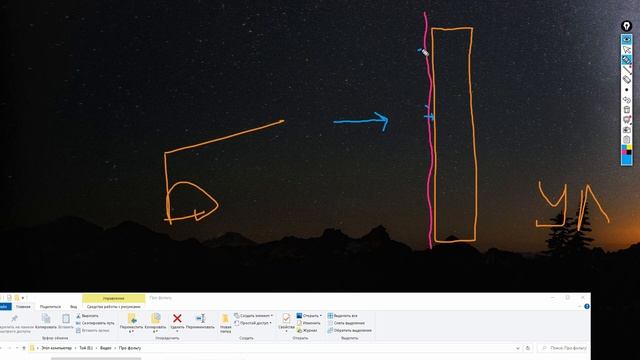Click the Про фольгу breadcrumb
Image resolution: width=640 pixels, height=360 pixels.
130,348
